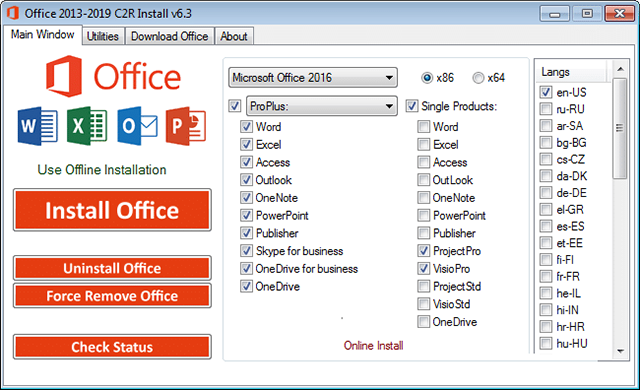
Task: Check OutLook under Single Products
Action: pos(424,180)
